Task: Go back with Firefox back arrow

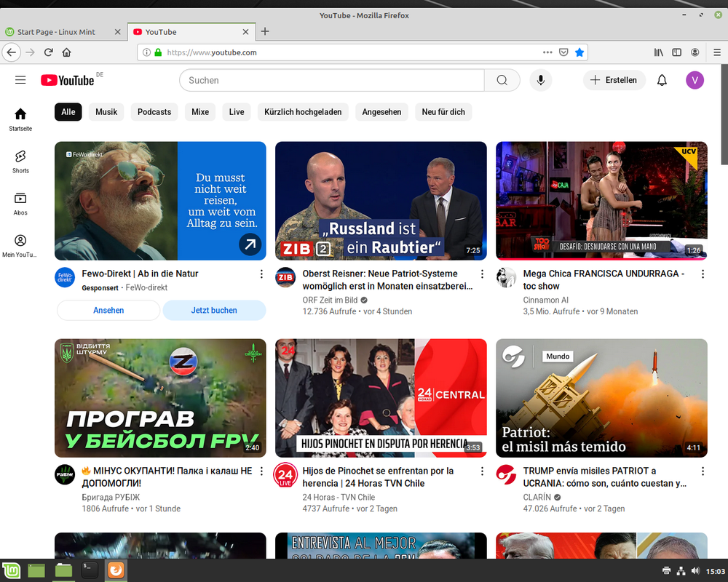Action: (x=12, y=52)
